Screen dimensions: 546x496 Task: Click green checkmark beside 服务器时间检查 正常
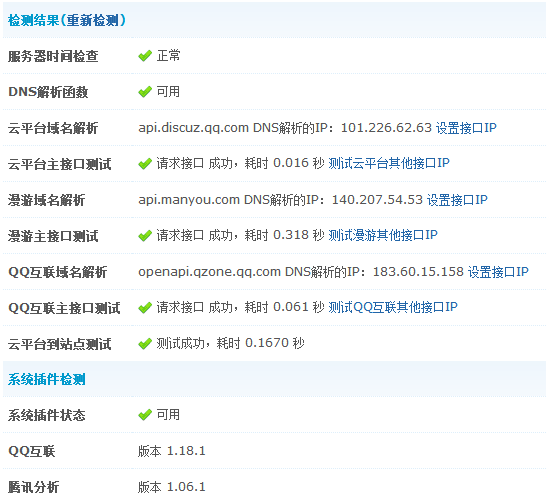(x=145, y=56)
